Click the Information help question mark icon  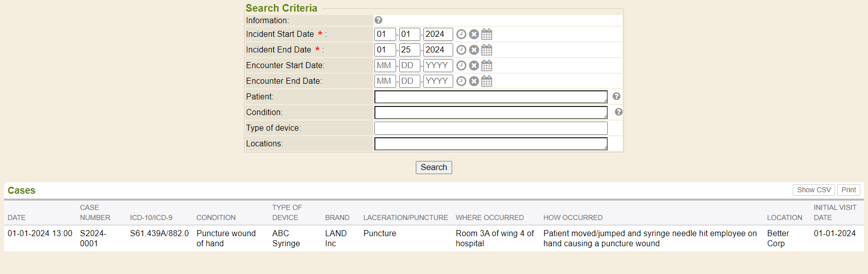coord(378,20)
